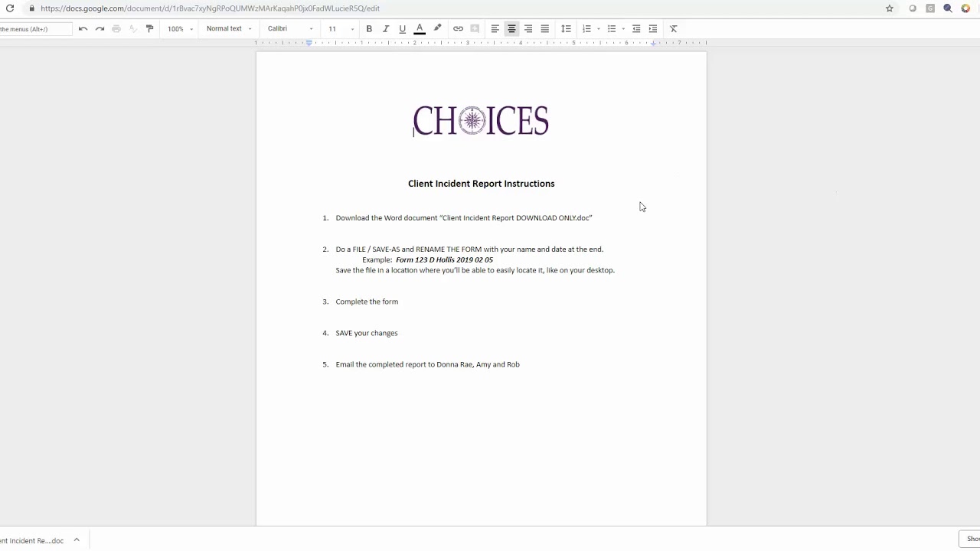This screenshot has height=551, width=980.
Task: Click the 'Do a FILE / SAVE-AS' line
Action: pyautogui.click(x=469, y=249)
